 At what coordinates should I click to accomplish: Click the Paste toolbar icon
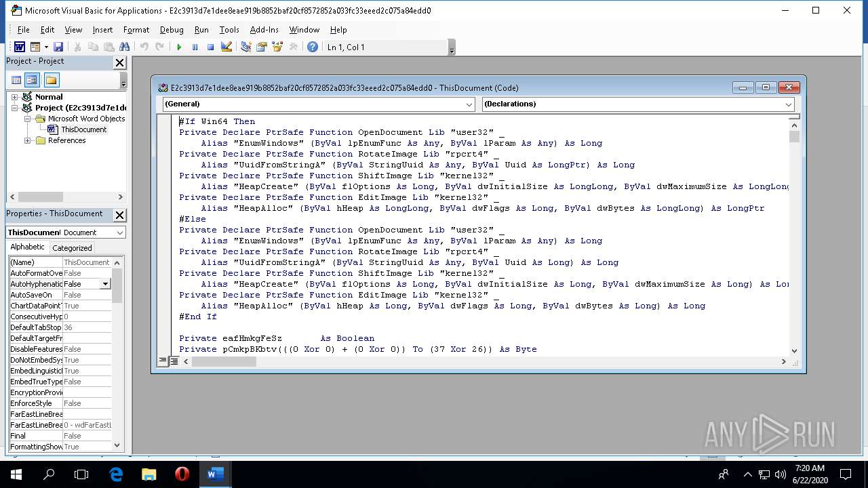pyautogui.click(x=108, y=47)
